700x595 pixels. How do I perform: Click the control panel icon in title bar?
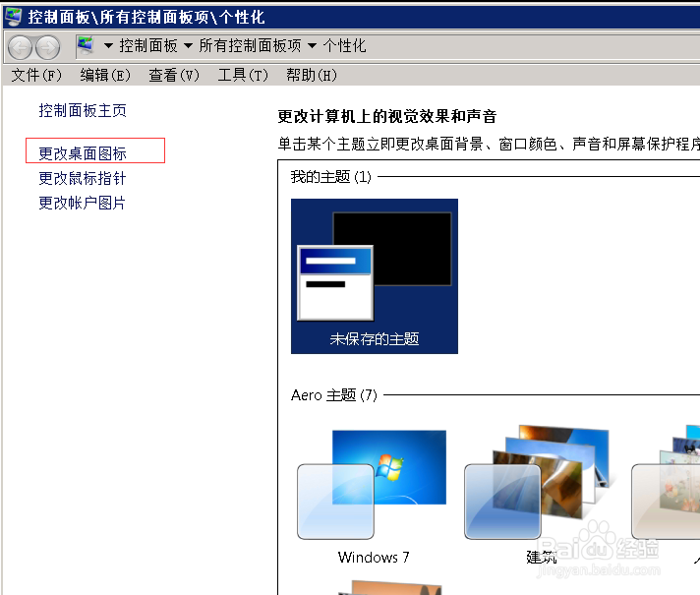coord(13,17)
